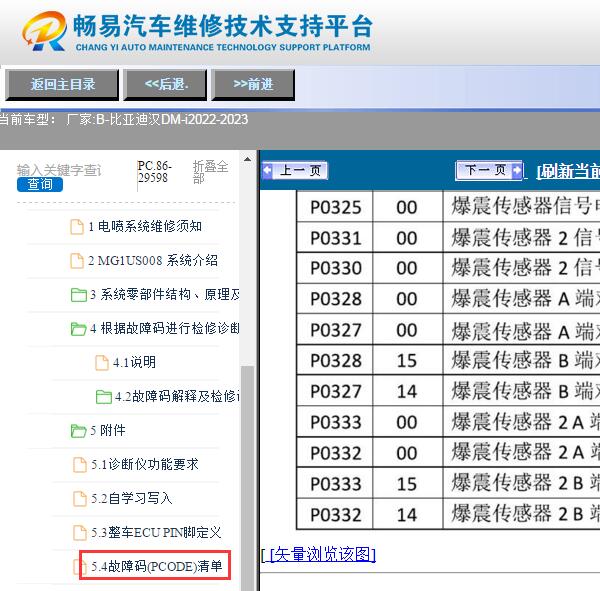600x591 pixels.
Task: Click the page icon beside 1 电喷系统维修须知
Action: point(77,227)
